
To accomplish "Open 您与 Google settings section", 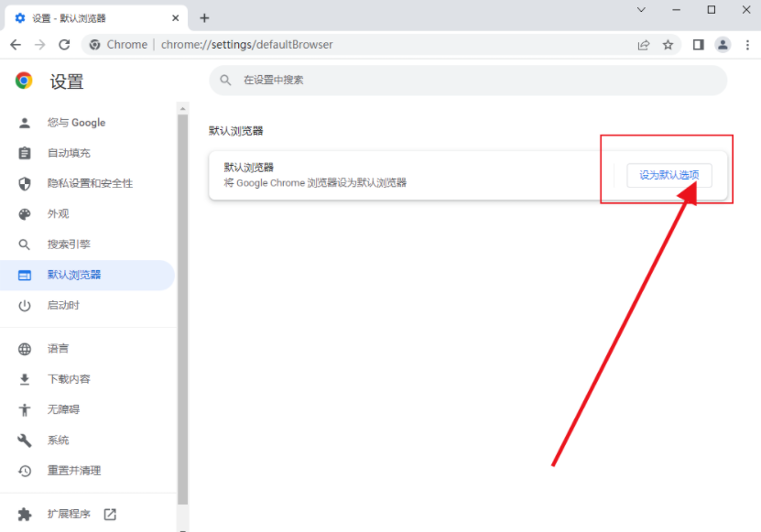I will pyautogui.click(x=87, y=123).
